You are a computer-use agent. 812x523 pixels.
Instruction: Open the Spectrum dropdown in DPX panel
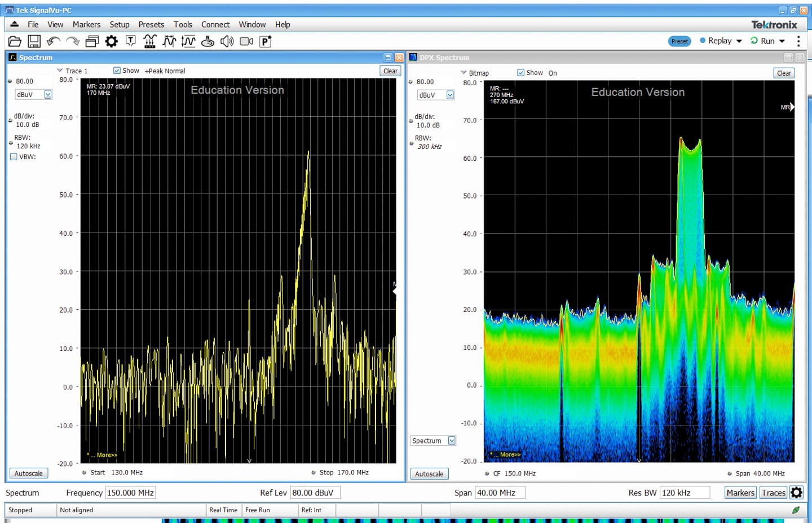(452, 441)
